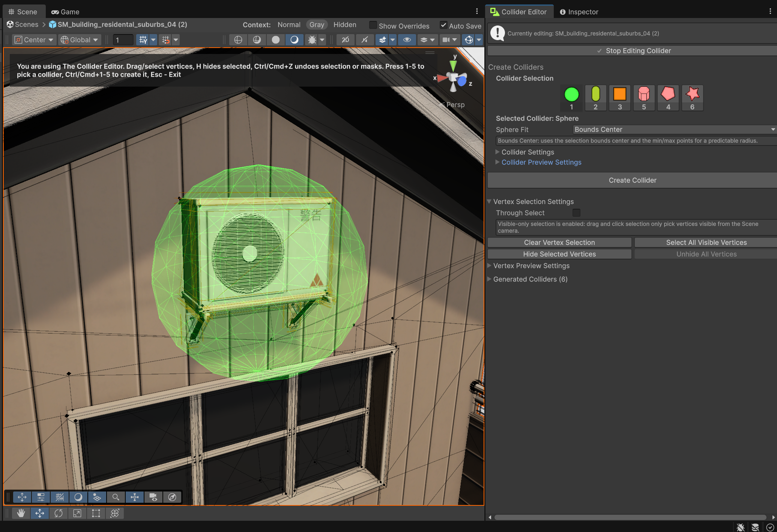Switch to the Game tab

(65, 12)
